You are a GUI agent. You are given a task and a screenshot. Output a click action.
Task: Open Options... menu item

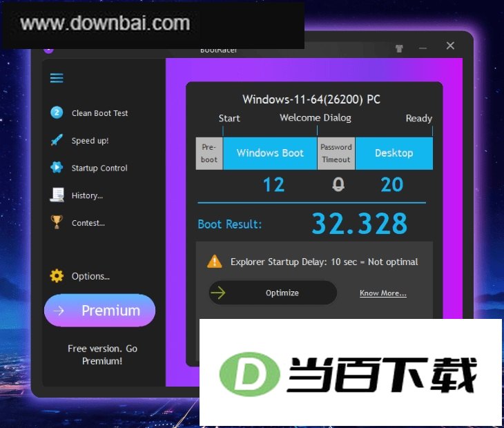tap(90, 276)
